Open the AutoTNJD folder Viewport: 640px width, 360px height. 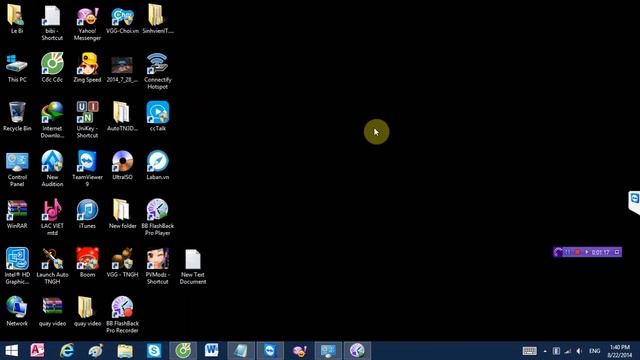click(122, 116)
